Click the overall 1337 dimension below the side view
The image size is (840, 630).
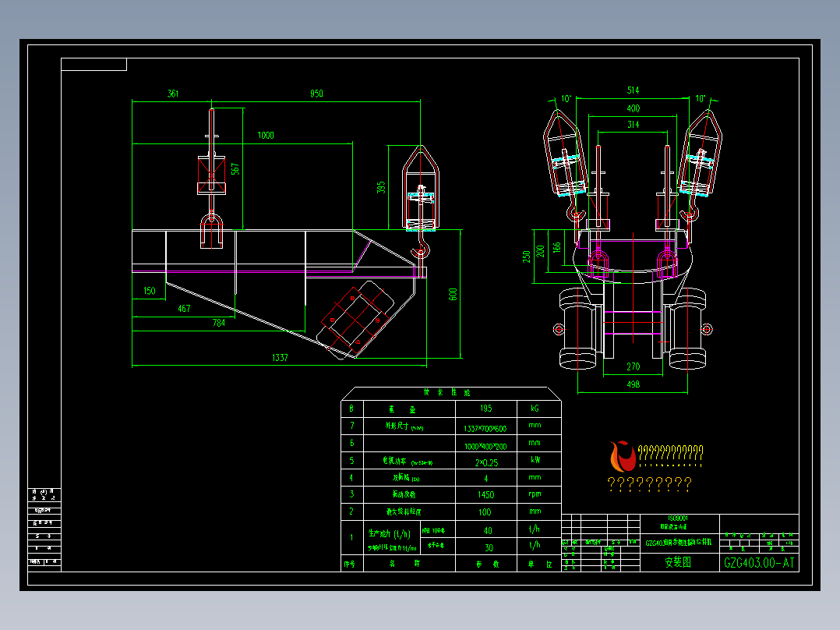pos(281,358)
